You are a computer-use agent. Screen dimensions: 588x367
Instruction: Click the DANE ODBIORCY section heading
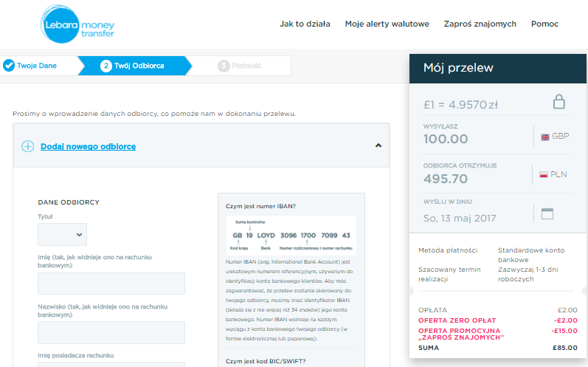[69, 202]
